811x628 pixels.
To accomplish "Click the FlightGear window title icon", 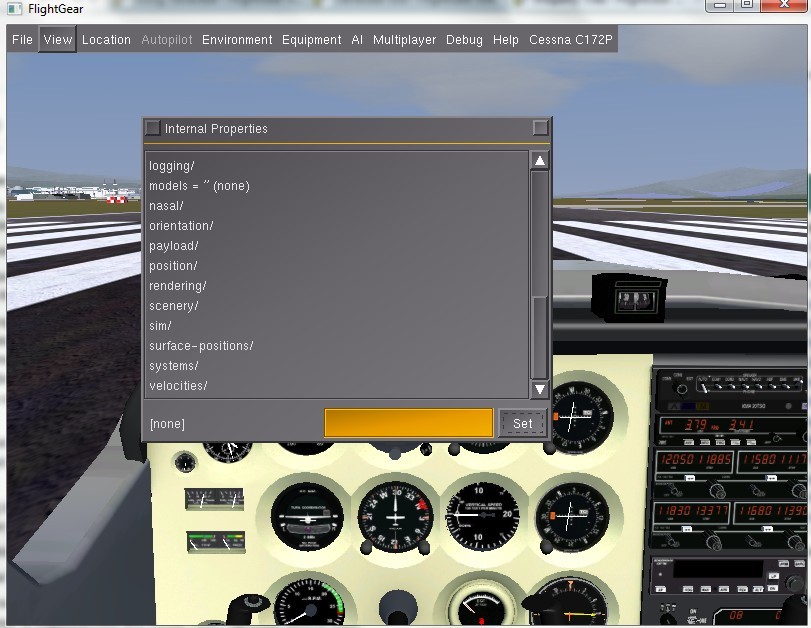I will click(14, 8).
